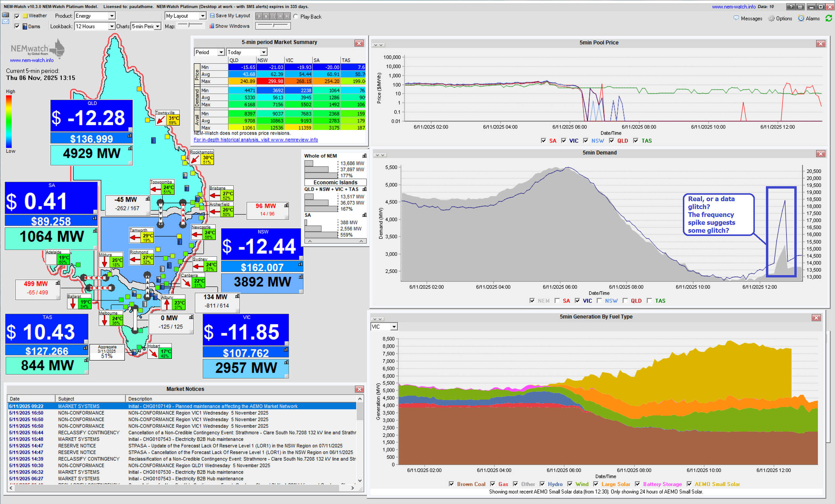
Task: Open the Lookback 12 Hours dropdown
Action: point(111,26)
